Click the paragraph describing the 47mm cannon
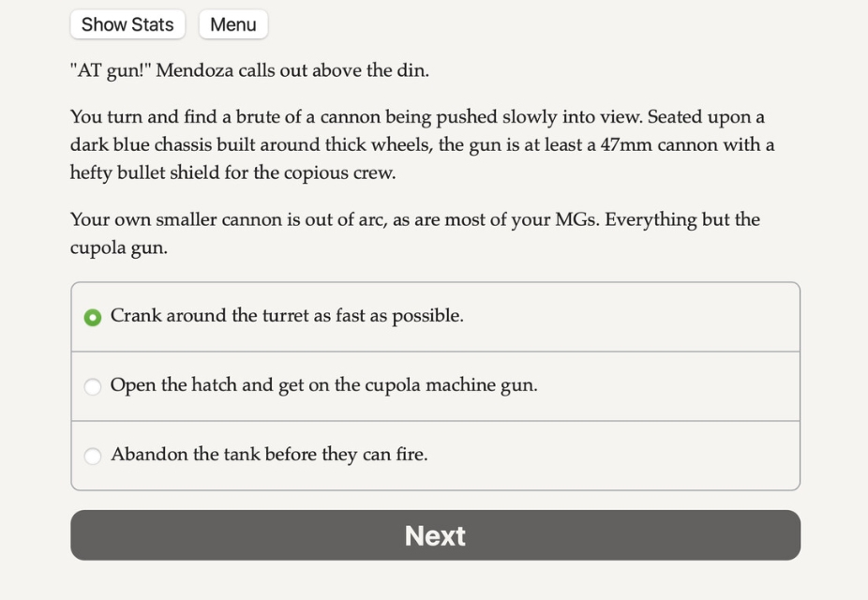 (x=422, y=144)
